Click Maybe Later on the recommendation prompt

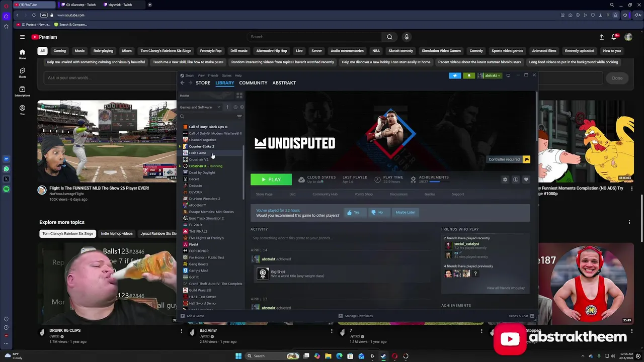point(405,212)
